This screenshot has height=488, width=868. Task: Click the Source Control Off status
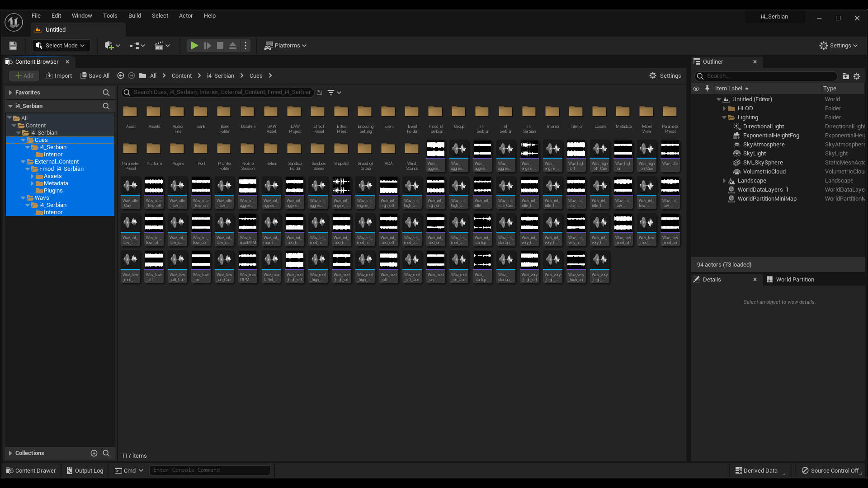pos(830,470)
